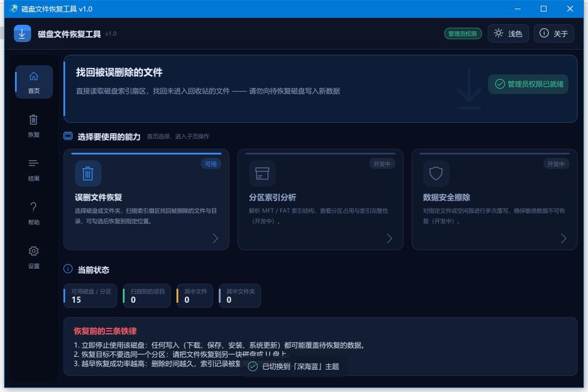Click the 关于 about button
The width and height of the screenshot is (588, 392).
tap(554, 33)
